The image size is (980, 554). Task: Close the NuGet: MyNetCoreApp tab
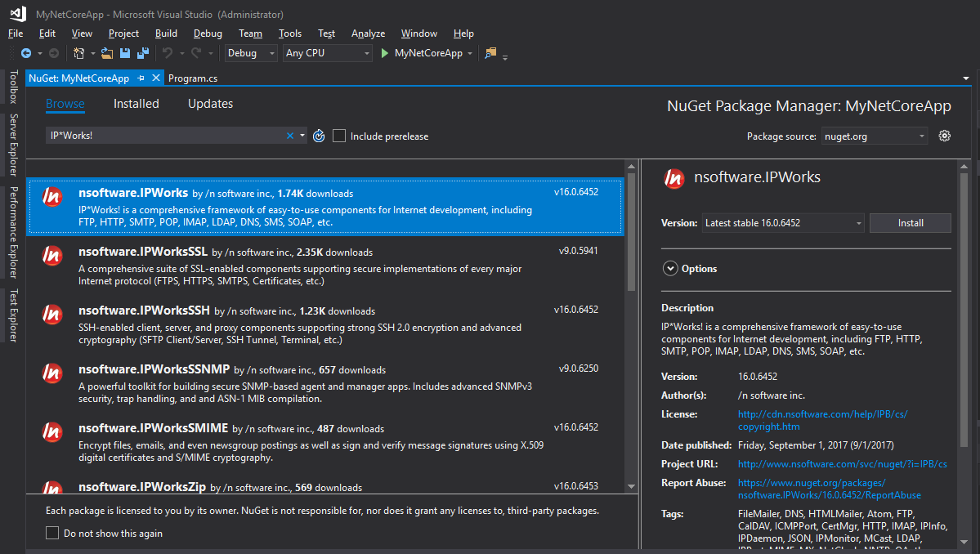tap(156, 78)
